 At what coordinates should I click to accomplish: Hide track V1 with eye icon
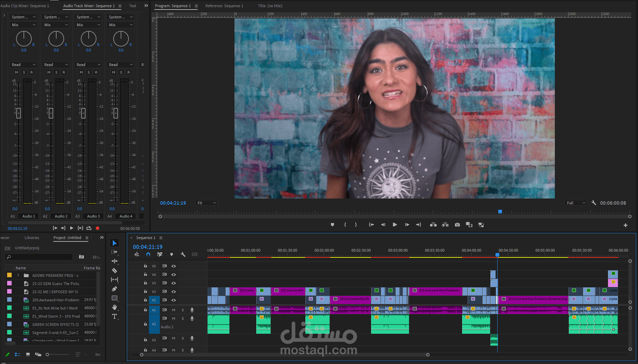(173, 300)
